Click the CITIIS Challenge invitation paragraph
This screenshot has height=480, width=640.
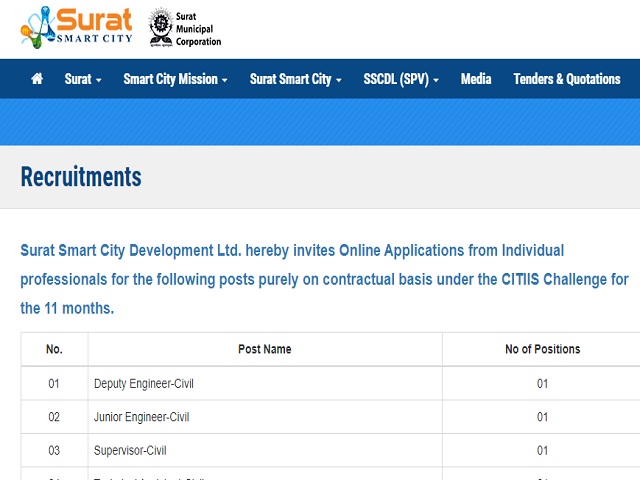coord(324,279)
